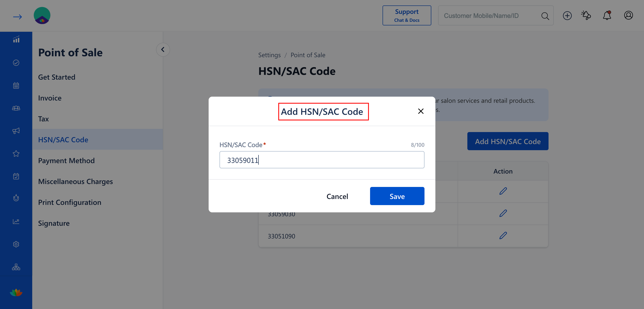The height and width of the screenshot is (309, 644).
Task: Click the customer search magnifier icon
Action: tap(545, 16)
